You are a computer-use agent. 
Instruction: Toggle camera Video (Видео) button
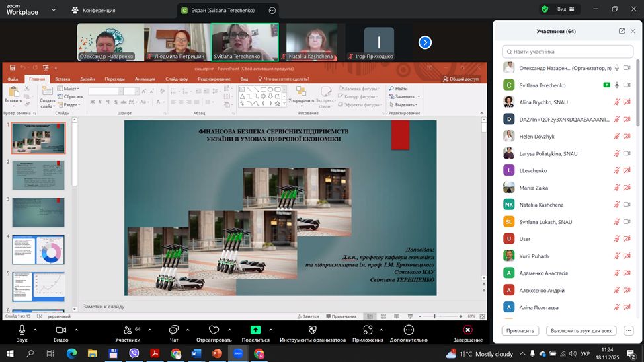61,330
